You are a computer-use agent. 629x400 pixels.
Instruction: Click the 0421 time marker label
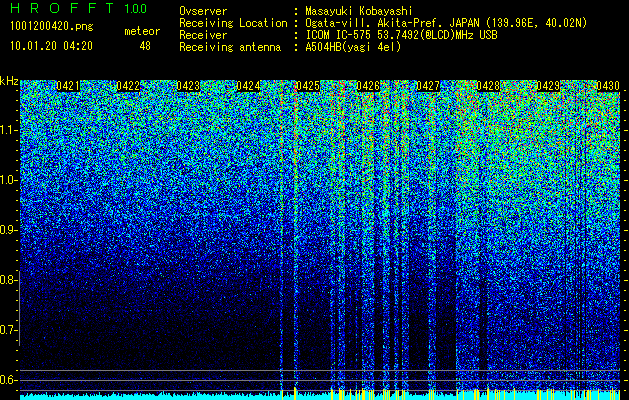pyautogui.click(x=68, y=86)
